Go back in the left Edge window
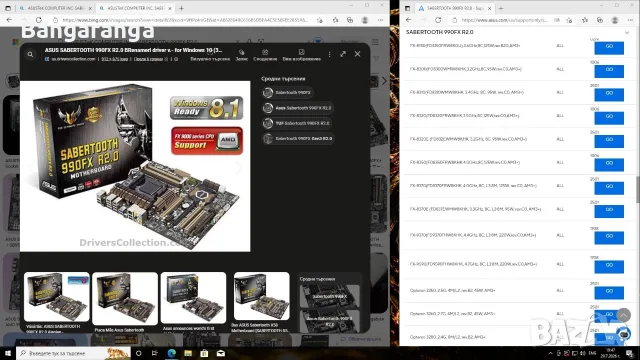Viewport: 640px width, 360px height. click(9, 20)
